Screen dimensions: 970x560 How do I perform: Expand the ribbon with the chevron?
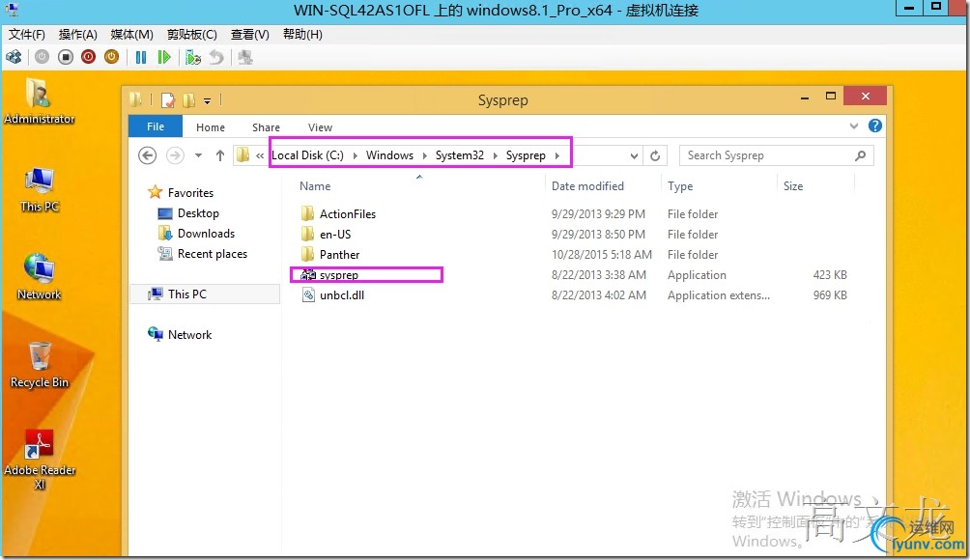pyautogui.click(x=854, y=126)
